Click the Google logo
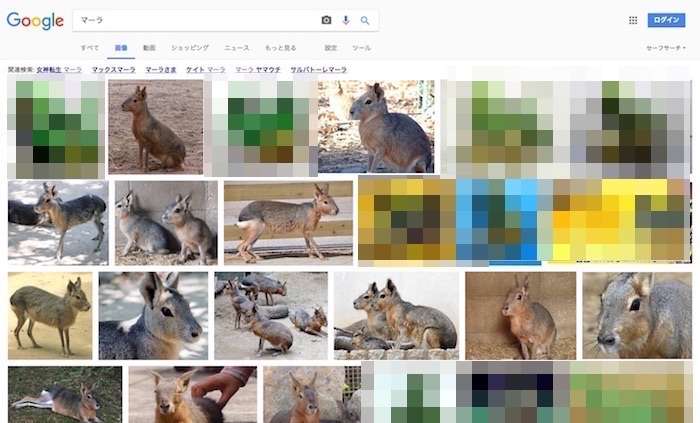This screenshot has width=700, height=423. (x=35, y=20)
